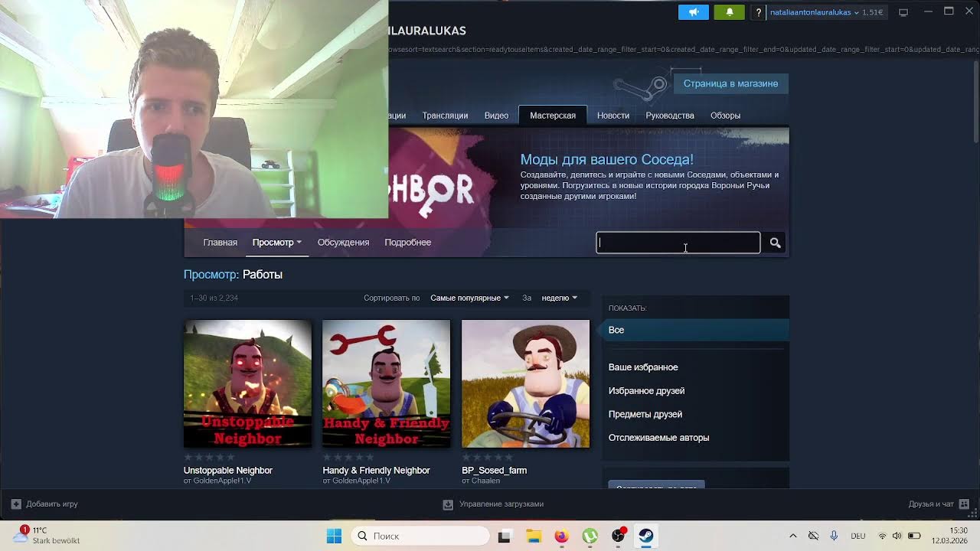The image size is (980, 551).
Task: Click the Handy & Friendly Neighbor title
Action: 377,471
